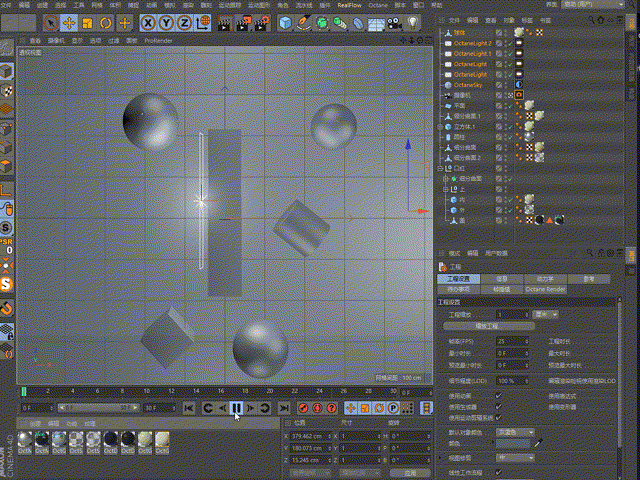Select the spline Pen tool
640x480 pixels.
coord(304,23)
